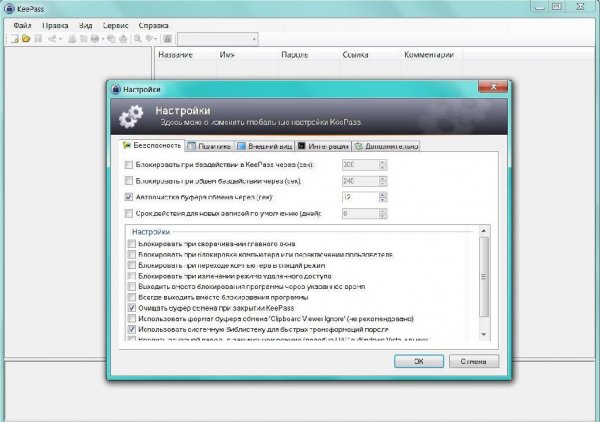Screen dimensions: 600x422
Task: Click the settings list scrollbar up arrow
Action: pyautogui.click(x=484, y=231)
